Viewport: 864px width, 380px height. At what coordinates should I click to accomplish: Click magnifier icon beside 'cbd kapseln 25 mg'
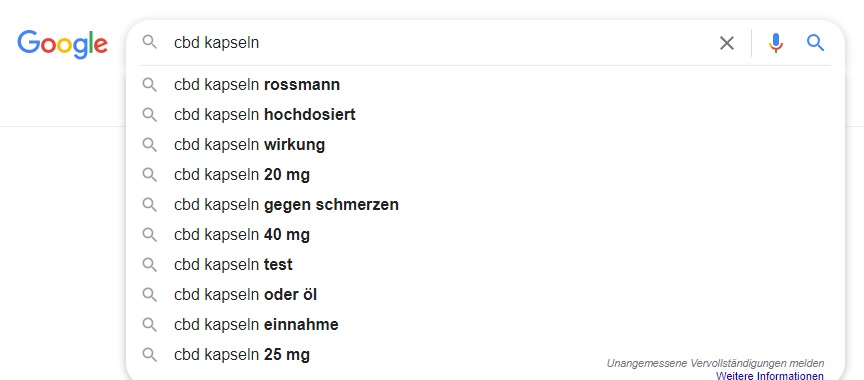point(149,354)
